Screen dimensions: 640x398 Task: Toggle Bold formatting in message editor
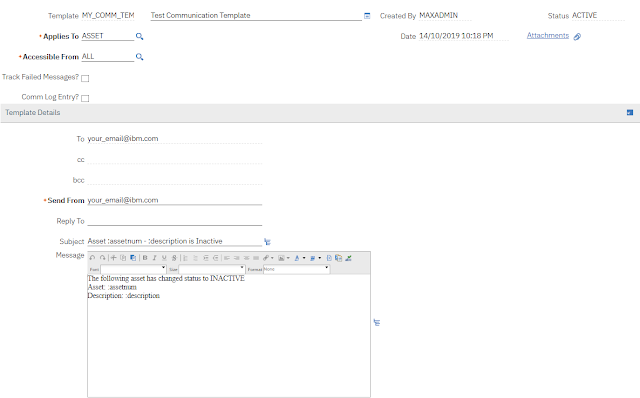[145, 258]
